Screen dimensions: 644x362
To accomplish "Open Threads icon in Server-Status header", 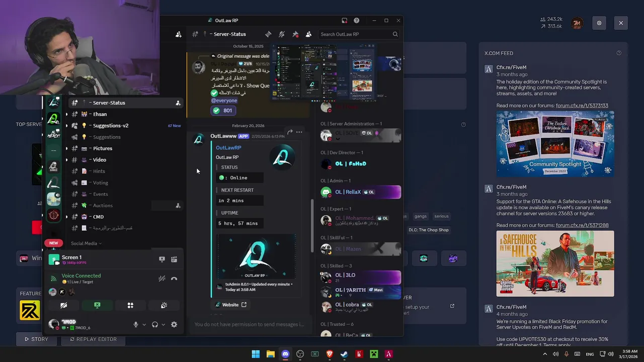I will (268, 34).
